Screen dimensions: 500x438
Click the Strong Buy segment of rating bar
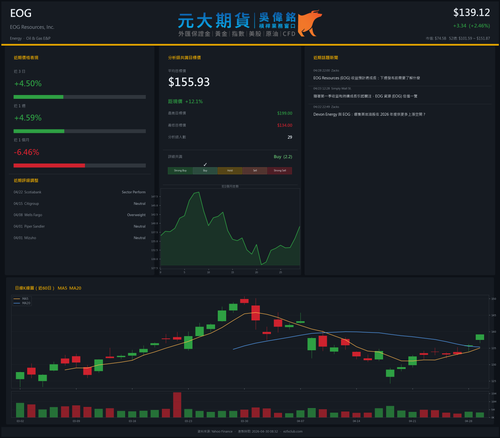(180, 171)
